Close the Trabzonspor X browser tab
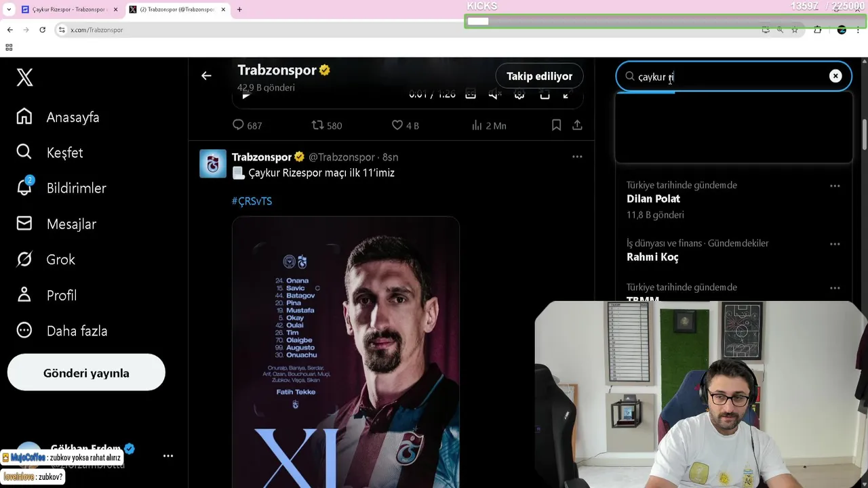The height and width of the screenshot is (488, 868). 223,9
